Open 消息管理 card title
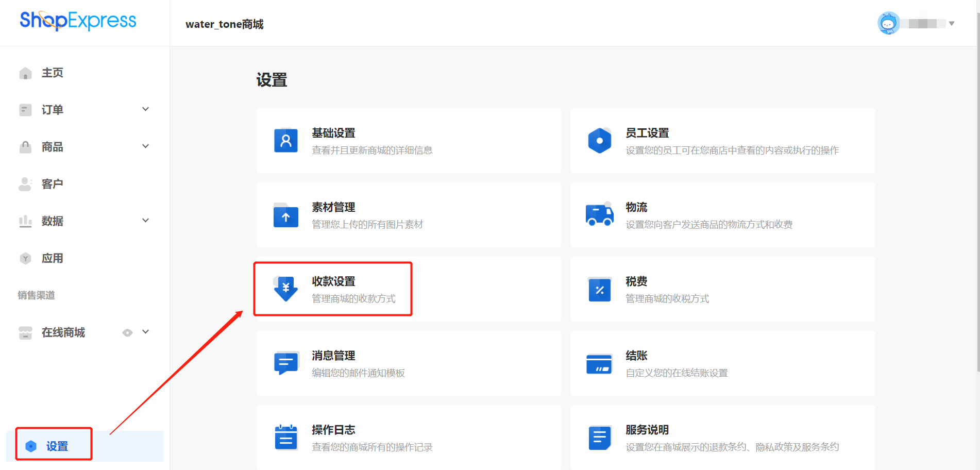Image resolution: width=980 pixels, height=470 pixels. click(333, 356)
